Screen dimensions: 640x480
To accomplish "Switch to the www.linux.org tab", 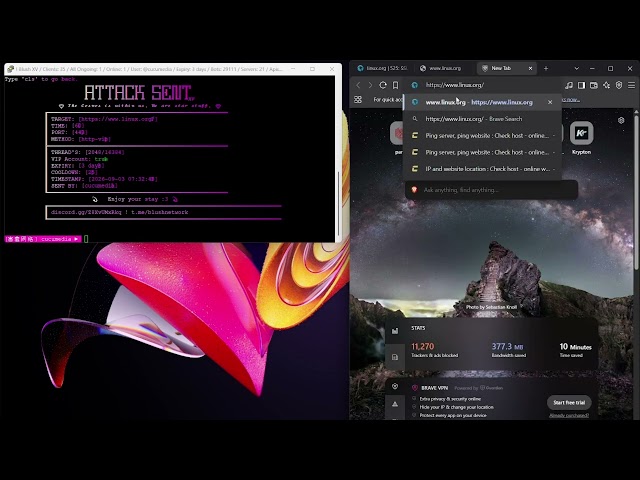I will 444,68.
